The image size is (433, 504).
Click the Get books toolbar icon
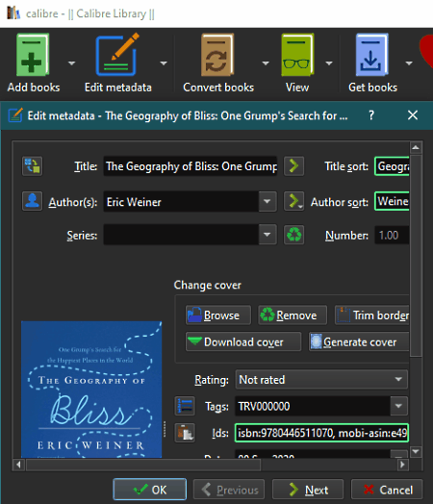[x=372, y=55]
